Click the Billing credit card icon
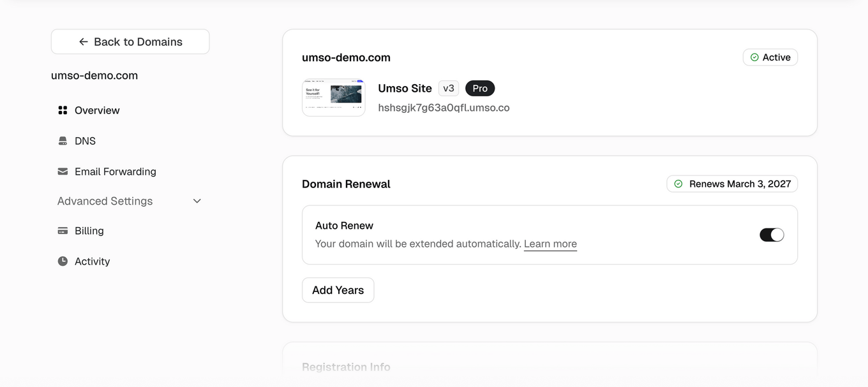This screenshot has width=868, height=387. pos(63,231)
